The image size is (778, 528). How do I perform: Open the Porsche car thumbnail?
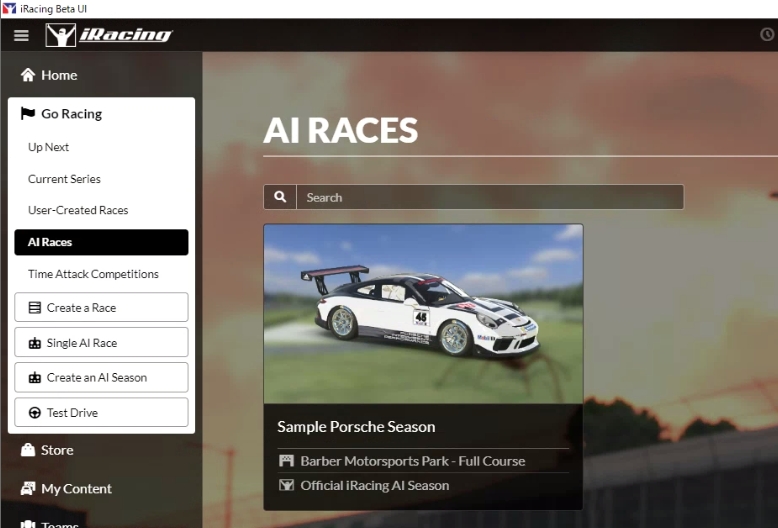[x=423, y=314]
